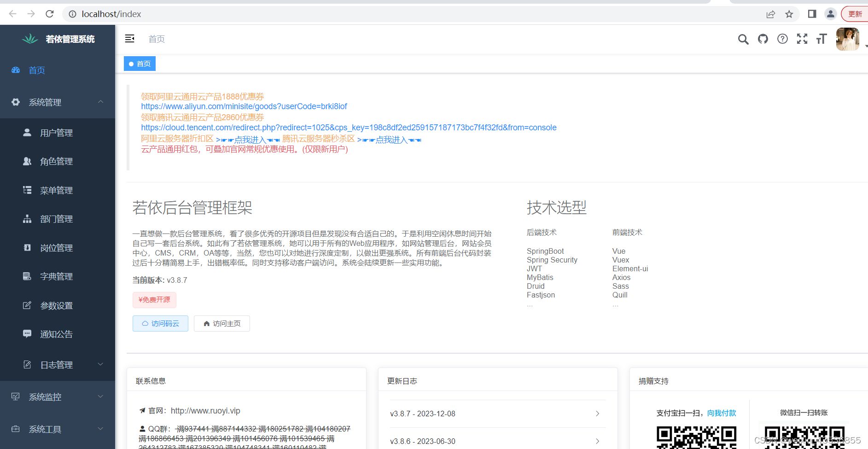Image resolution: width=868 pixels, height=449 pixels.
Task: Toggle fullscreen with the expand arrows icon
Action: tap(802, 39)
